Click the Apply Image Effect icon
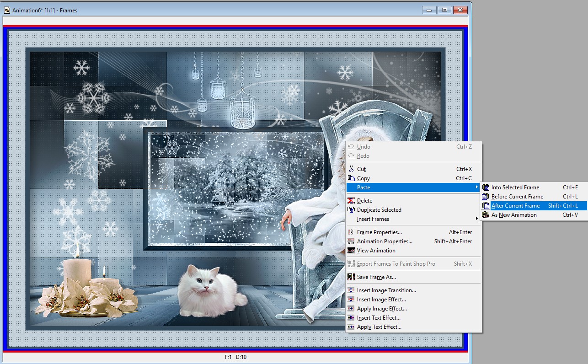The width and height of the screenshot is (588, 364). [x=351, y=309]
